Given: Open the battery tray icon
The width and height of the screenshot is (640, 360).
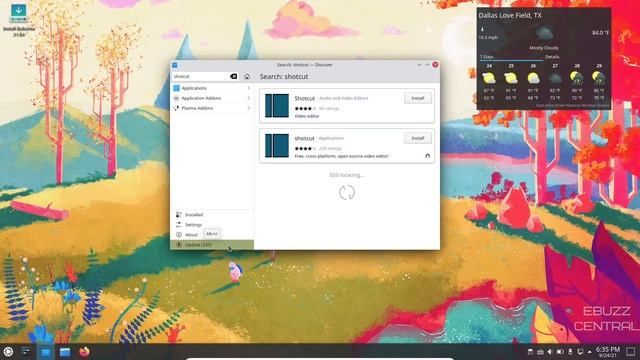Looking at the screenshot, I should 560,351.
